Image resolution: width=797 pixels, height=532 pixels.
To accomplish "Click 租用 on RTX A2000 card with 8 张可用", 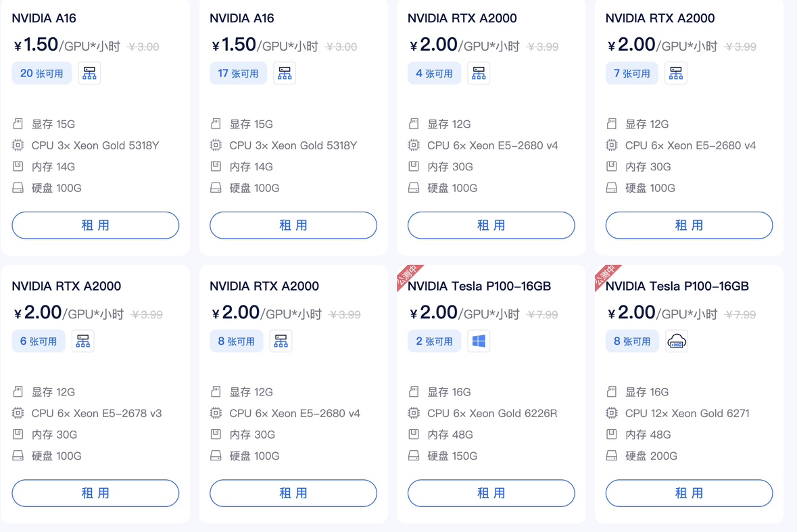I will click(293, 493).
